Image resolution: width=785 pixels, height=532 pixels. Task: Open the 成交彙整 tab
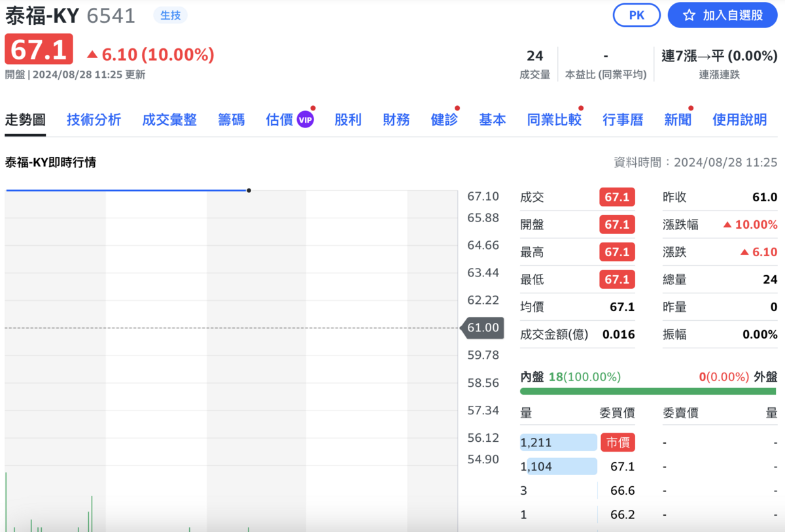tap(169, 120)
